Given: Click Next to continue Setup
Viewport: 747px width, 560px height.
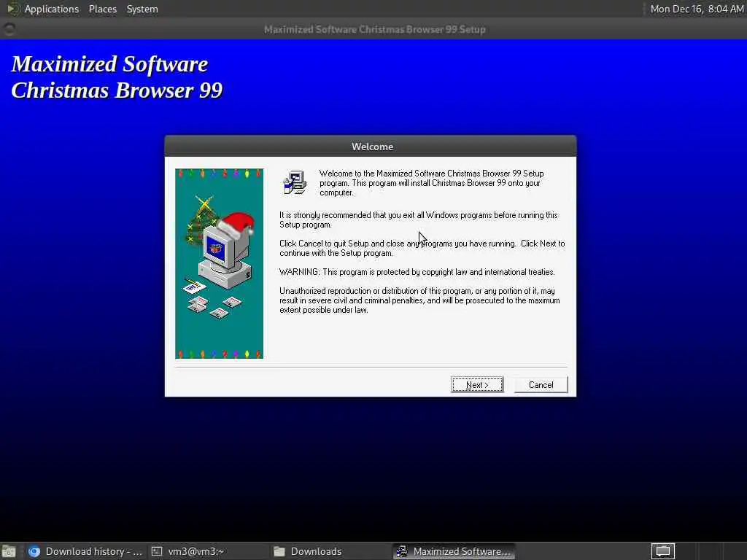Looking at the screenshot, I should 477,385.
